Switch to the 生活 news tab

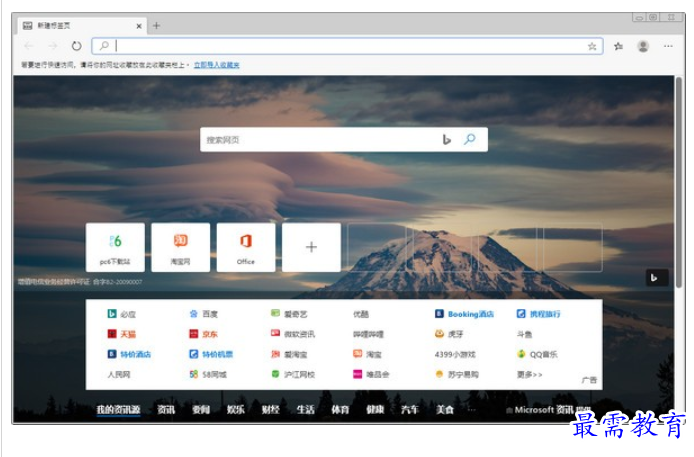305,410
